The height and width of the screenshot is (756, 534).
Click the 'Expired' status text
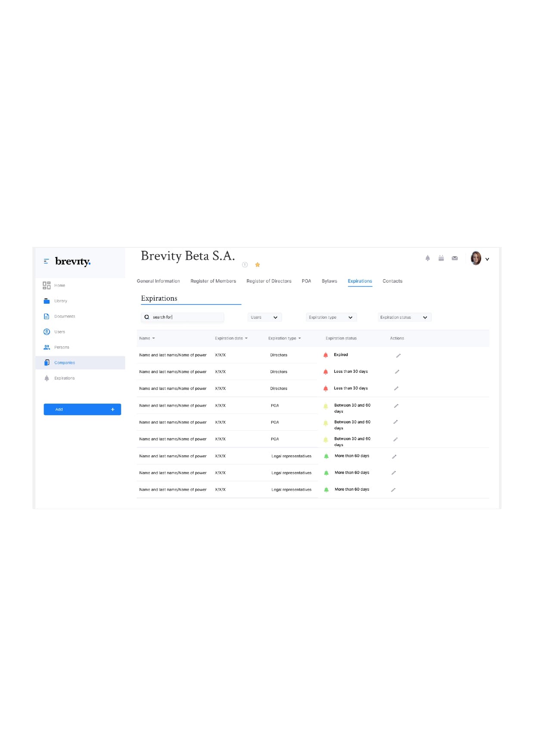tap(341, 355)
